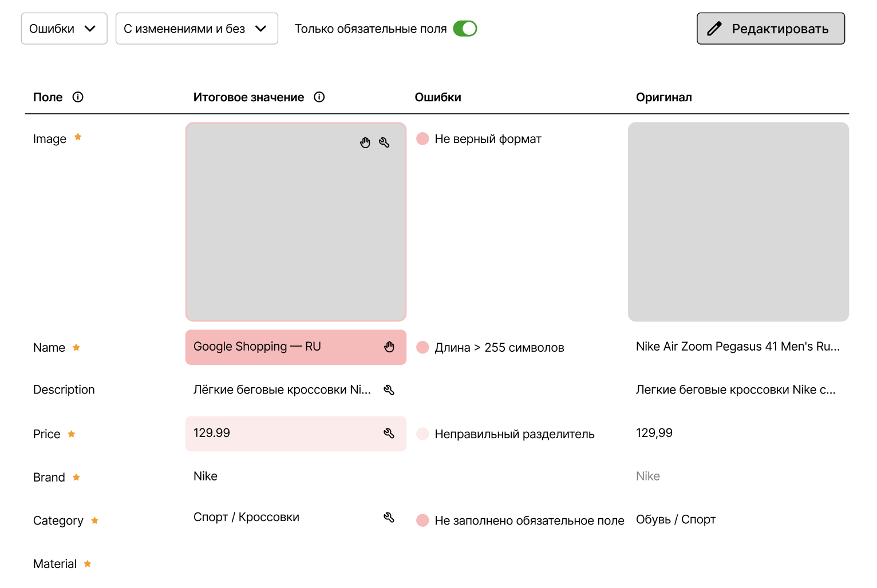The width and height of the screenshot is (877, 588).
Task: Click info icon beside Итоговое значение
Action: click(x=319, y=97)
